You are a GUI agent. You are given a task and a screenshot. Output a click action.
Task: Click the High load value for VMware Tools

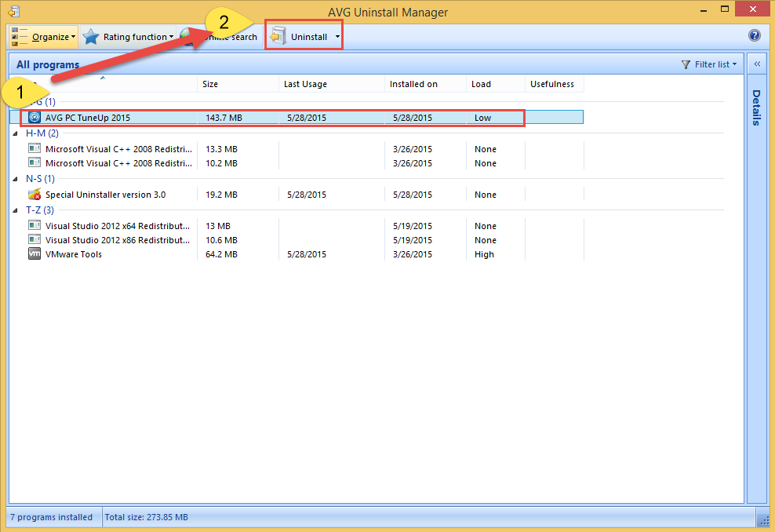coord(484,254)
